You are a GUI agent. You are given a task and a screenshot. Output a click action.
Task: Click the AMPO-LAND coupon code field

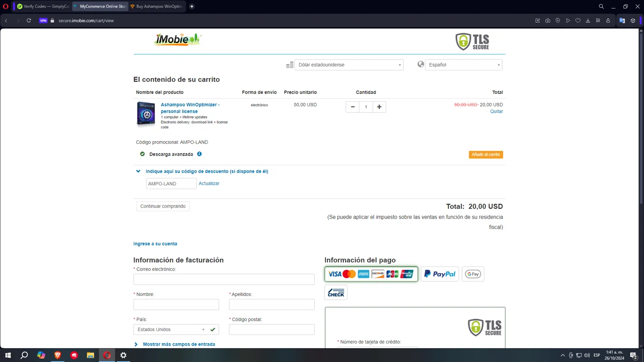tap(171, 184)
